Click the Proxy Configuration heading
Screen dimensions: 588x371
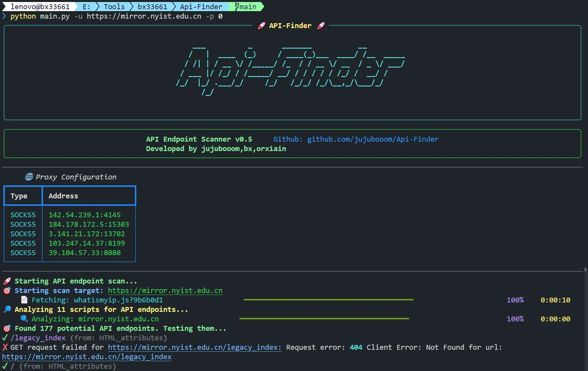coord(76,177)
